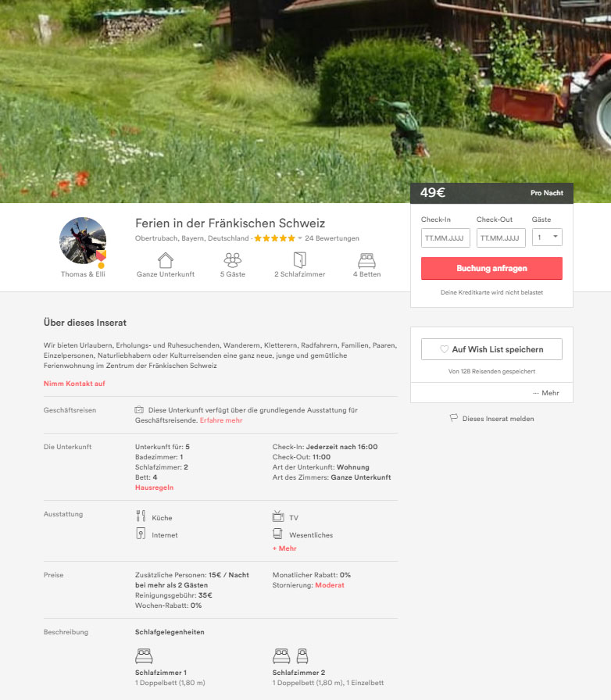611x700 pixels.
Task: Open the Moderat cancellation policy link
Action: tap(330, 585)
